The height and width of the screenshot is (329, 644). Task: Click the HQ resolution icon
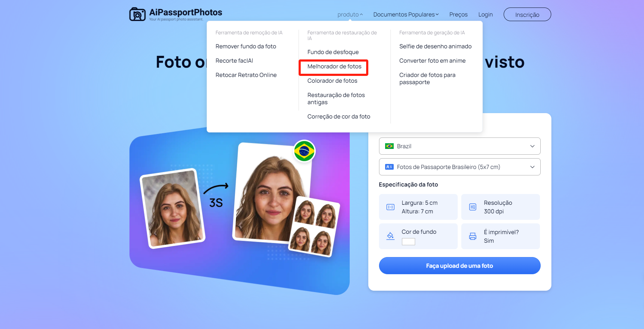pos(473,207)
